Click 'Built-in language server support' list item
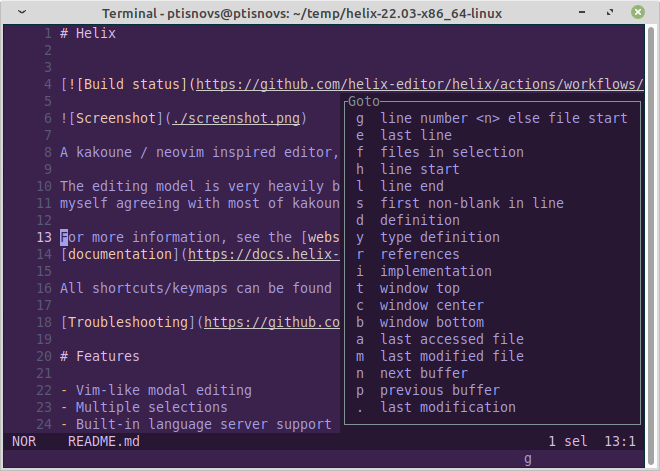 (204, 424)
